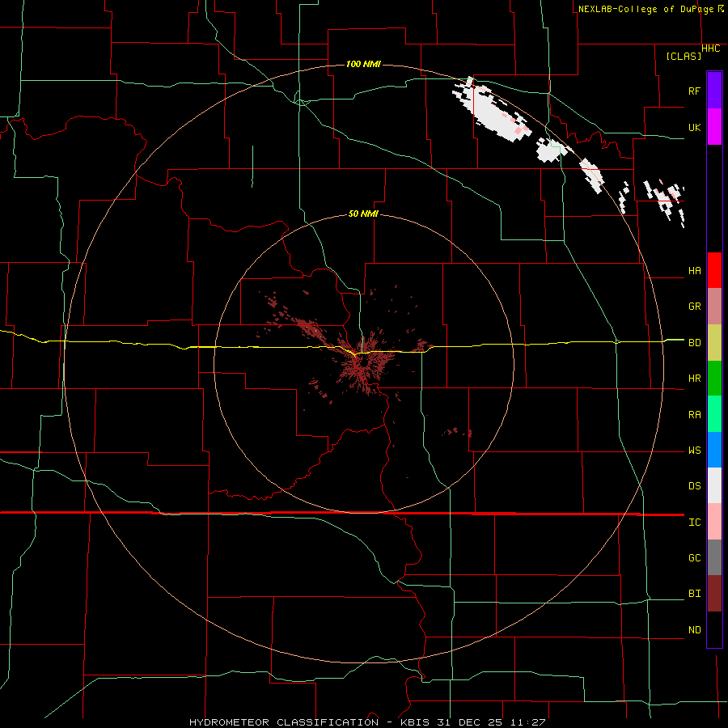Click the BD yellow legend swatch
Screen dimensions: 728x728
[x=714, y=342]
